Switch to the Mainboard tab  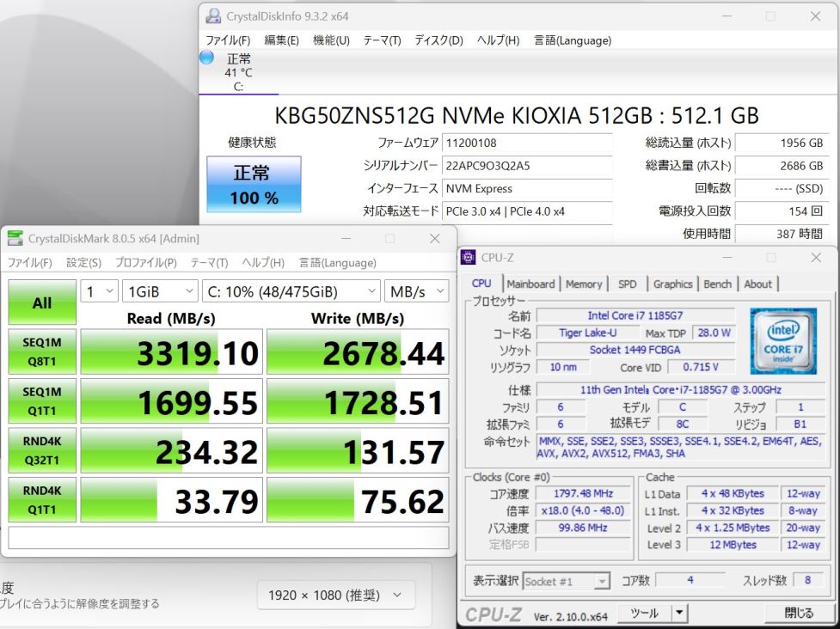click(x=530, y=284)
